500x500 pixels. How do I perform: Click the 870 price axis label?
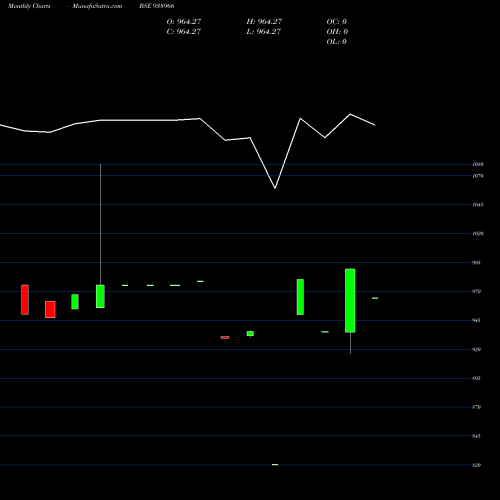coord(477,407)
